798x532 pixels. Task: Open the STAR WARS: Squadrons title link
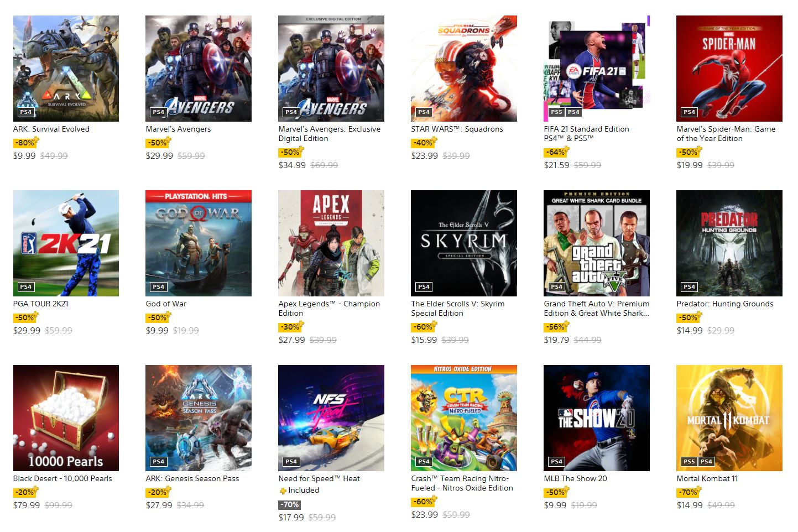pyautogui.click(x=457, y=129)
